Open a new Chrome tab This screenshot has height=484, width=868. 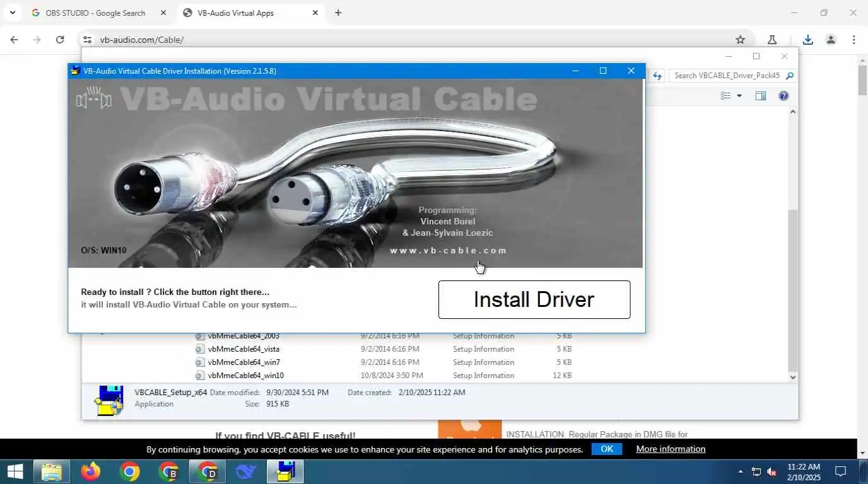338,13
